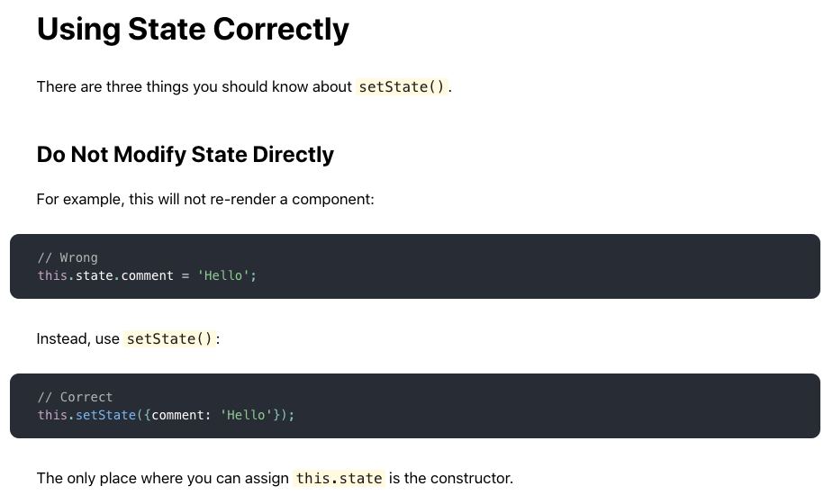Click the 'Instead, use' text
This screenshot has width=833, height=504.
click(x=78, y=338)
